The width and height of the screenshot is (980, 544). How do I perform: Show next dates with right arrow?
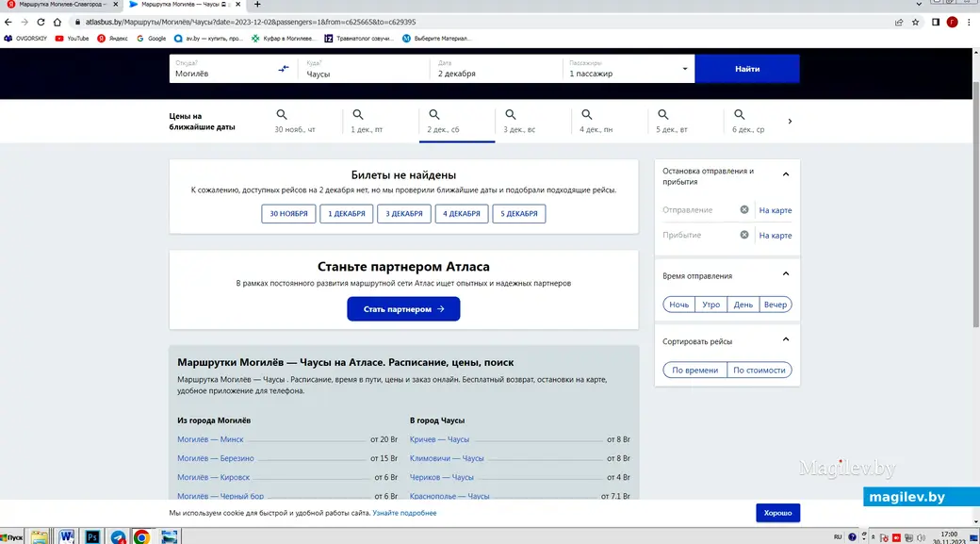click(x=790, y=122)
